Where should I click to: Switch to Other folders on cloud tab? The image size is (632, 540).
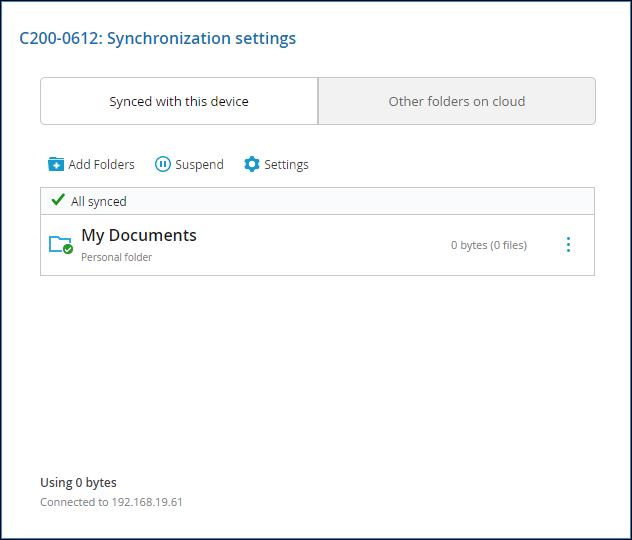click(457, 101)
